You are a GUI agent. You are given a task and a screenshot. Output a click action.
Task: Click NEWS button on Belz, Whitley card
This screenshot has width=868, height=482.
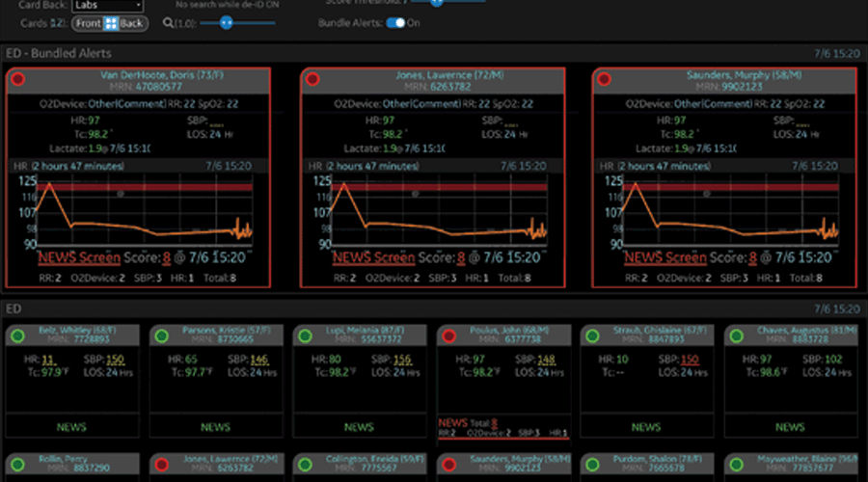pyautogui.click(x=71, y=427)
